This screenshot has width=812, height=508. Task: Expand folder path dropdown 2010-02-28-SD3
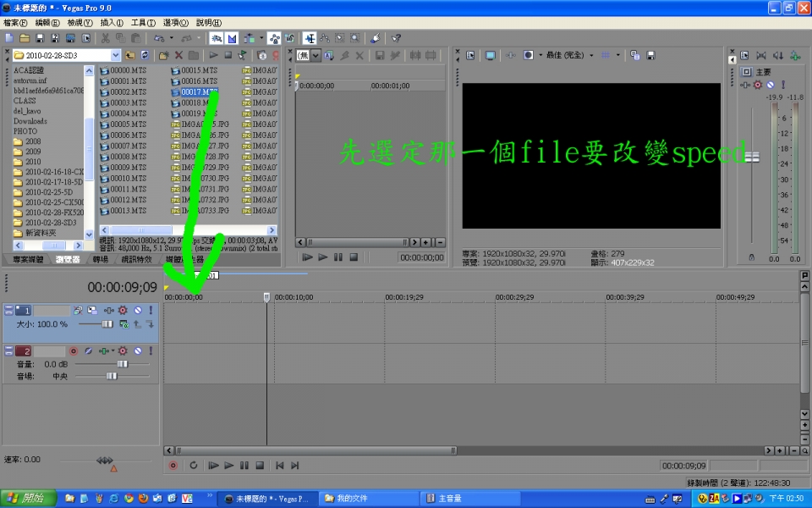[116, 55]
